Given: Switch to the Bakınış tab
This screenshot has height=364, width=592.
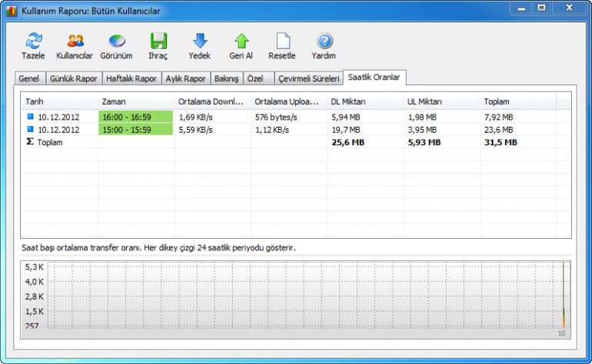Looking at the screenshot, I should pos(227,78).
